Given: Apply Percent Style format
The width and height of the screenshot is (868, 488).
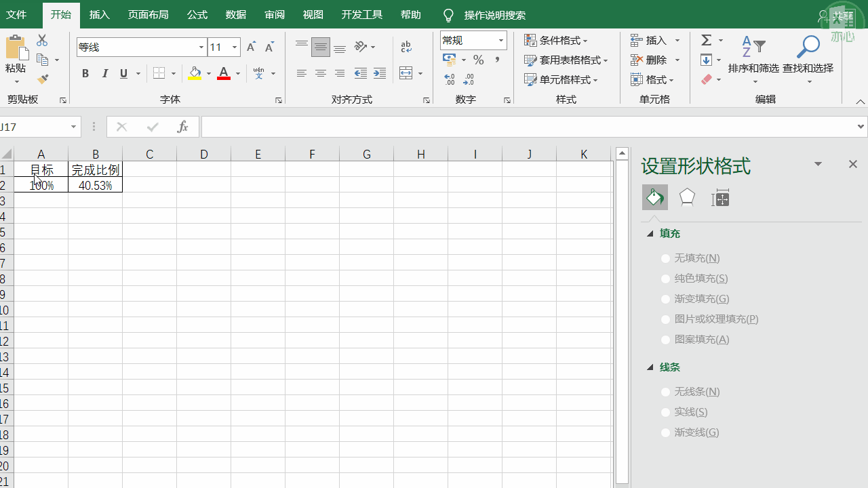Looking at the screenshot, I should tap(479, 60).
